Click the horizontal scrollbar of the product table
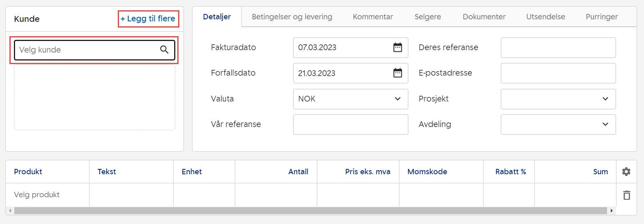The width and height of the screenshot is (644, 224). [310, 211]
